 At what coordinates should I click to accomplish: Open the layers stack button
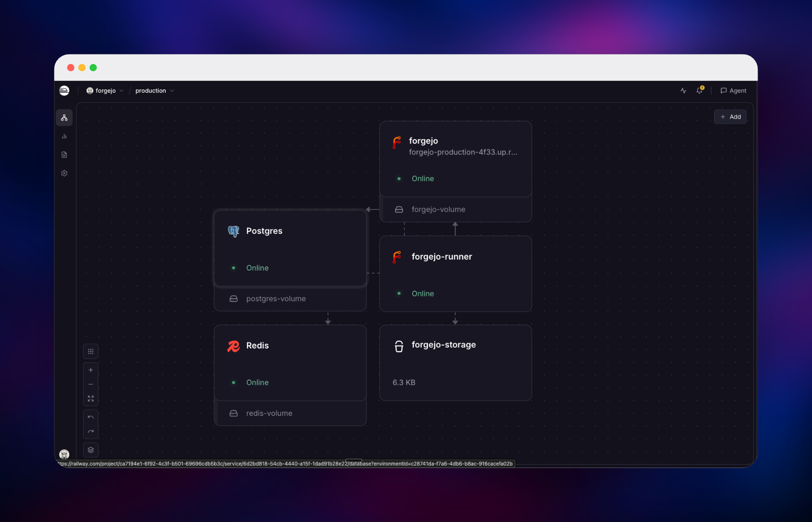pyautogui.click(x=91, y=450)
